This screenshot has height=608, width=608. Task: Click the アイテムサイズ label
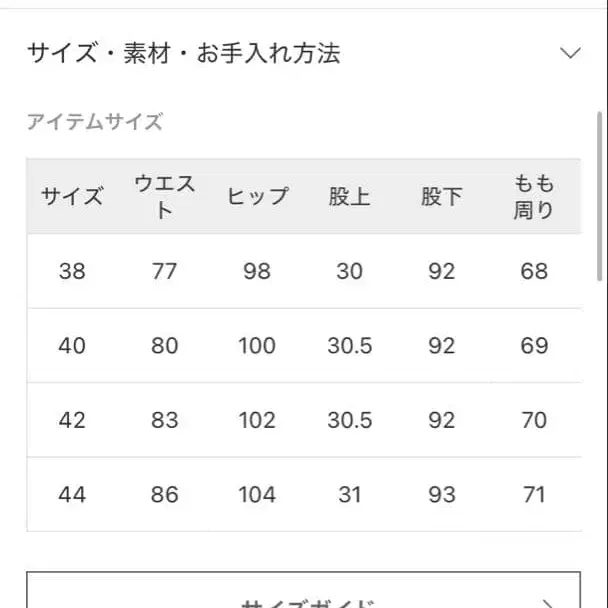coord(94,123)
